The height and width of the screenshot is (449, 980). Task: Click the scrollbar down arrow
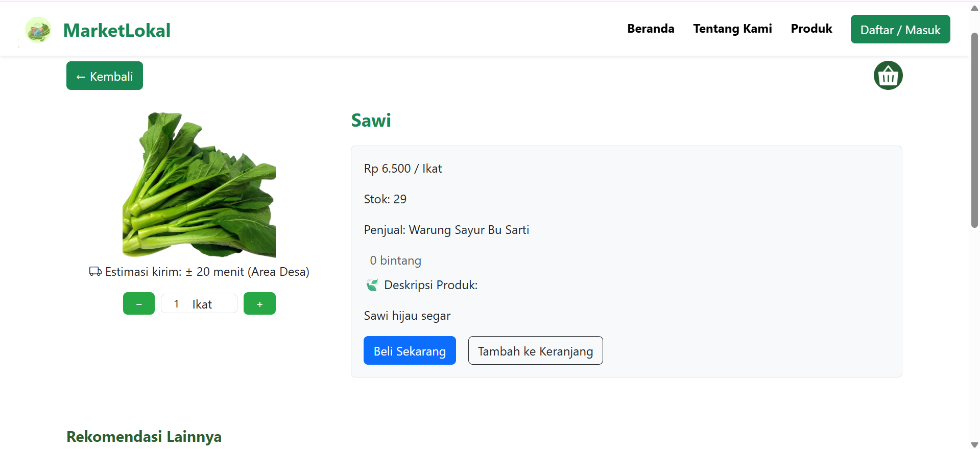(974, 444)
